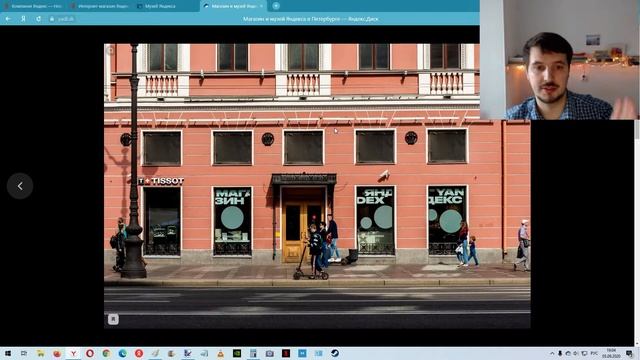Expand hidden system tray icons
This screenshot has width=640, height=360.
(x=552, y=353)
